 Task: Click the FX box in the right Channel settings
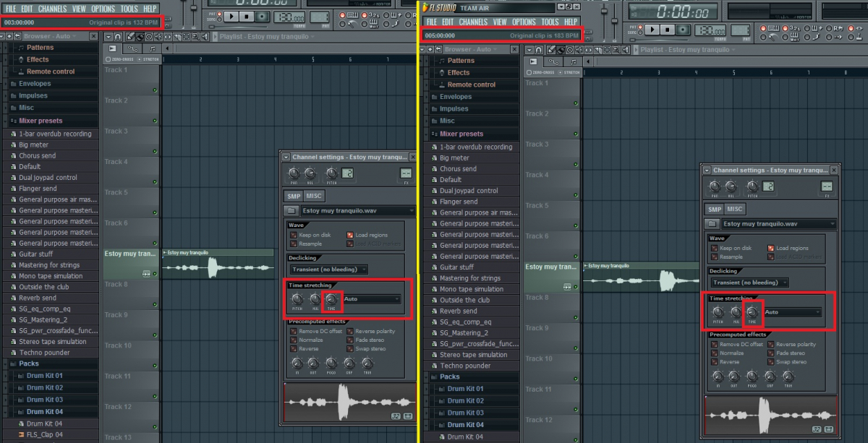pyautogui.click(x=827, y=186)
